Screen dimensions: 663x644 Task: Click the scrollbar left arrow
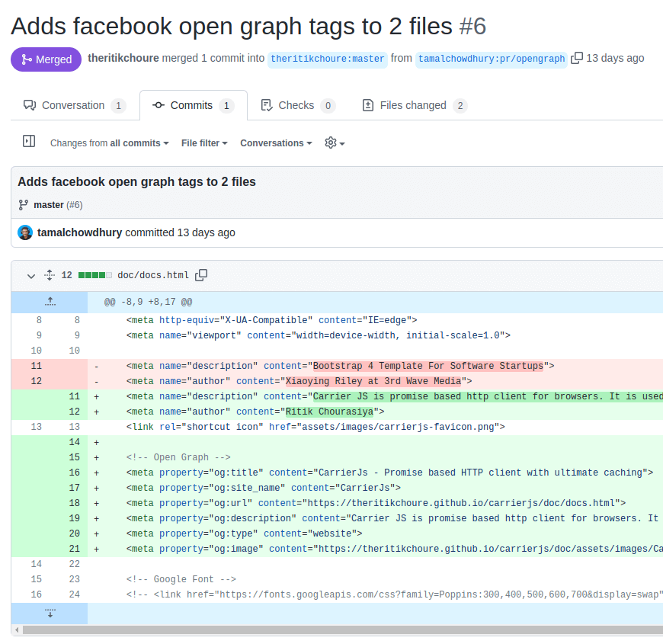tap(17, 630)
